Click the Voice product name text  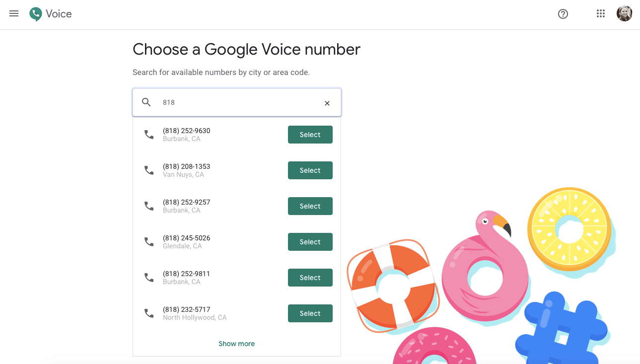(59, 14)
